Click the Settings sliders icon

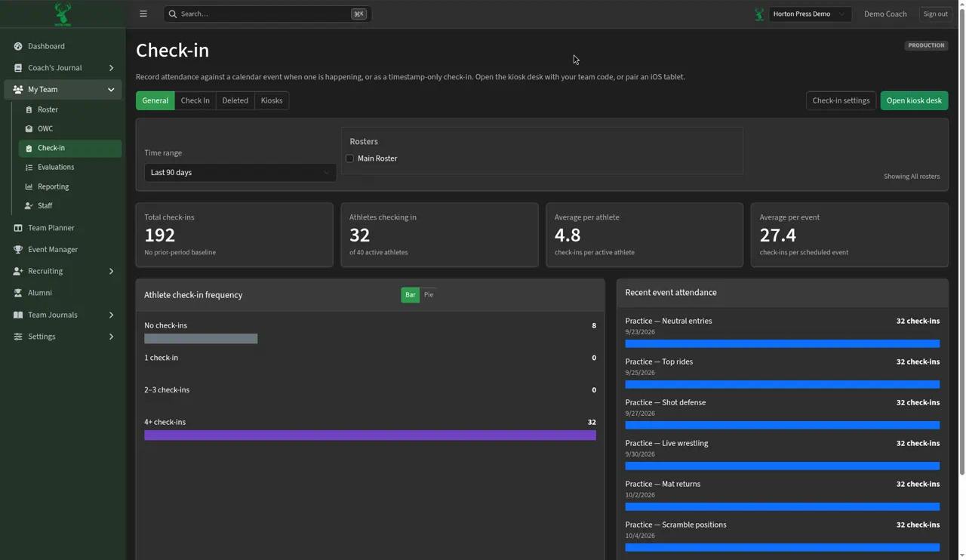pyautogui.click(x=18, y=337)
